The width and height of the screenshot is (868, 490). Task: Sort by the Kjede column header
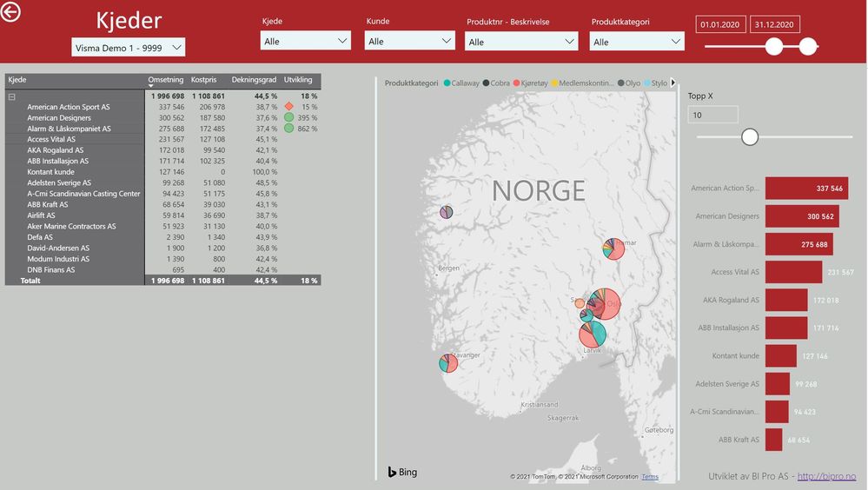tap(17, 80)
